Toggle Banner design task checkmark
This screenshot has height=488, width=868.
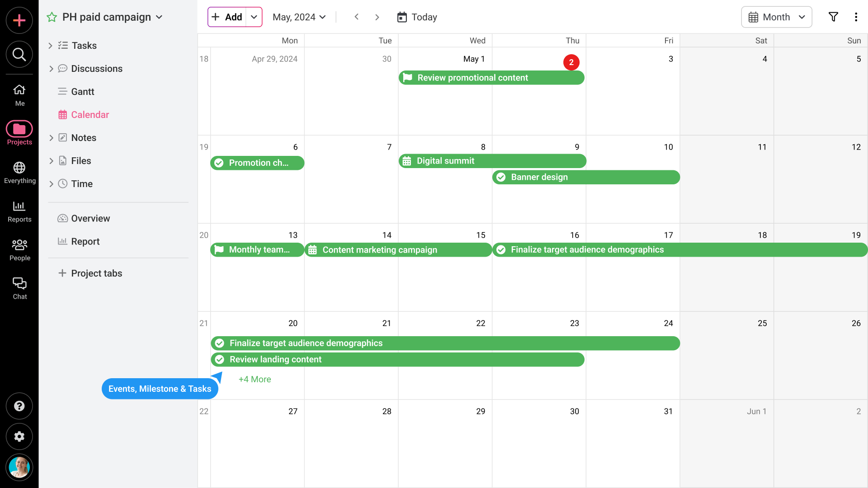(x=501, y=177)
